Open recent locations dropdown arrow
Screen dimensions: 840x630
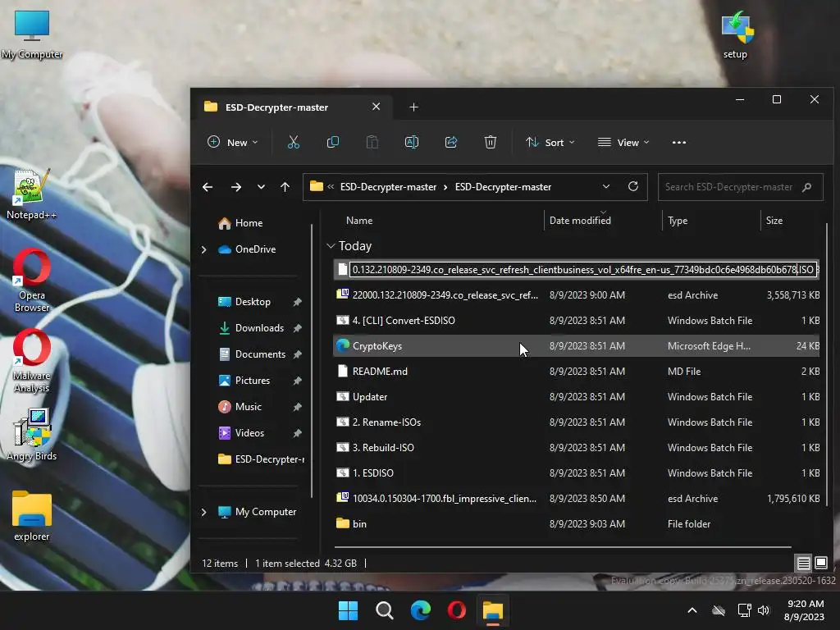(261, 187)
